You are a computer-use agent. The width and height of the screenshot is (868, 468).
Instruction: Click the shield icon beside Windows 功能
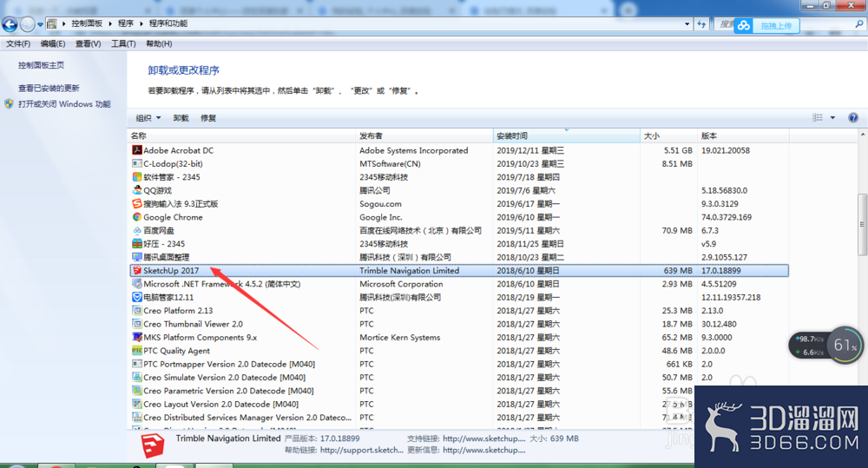pos(9,103)
